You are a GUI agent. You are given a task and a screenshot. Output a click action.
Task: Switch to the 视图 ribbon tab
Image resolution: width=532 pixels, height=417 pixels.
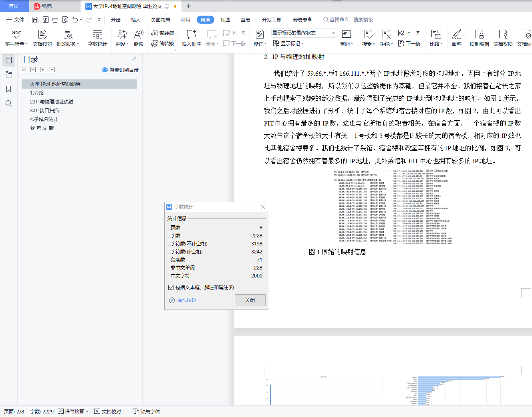(226, 20)
